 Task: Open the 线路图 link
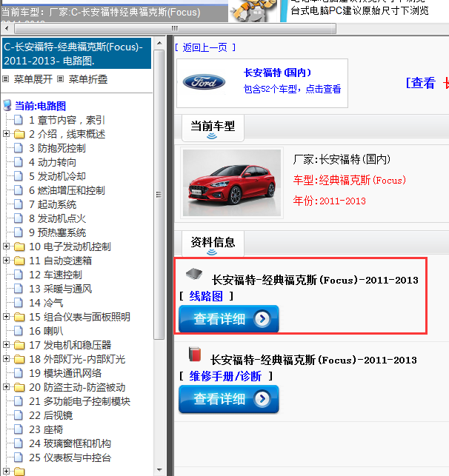pyautogui.click(x=206, y=296)
